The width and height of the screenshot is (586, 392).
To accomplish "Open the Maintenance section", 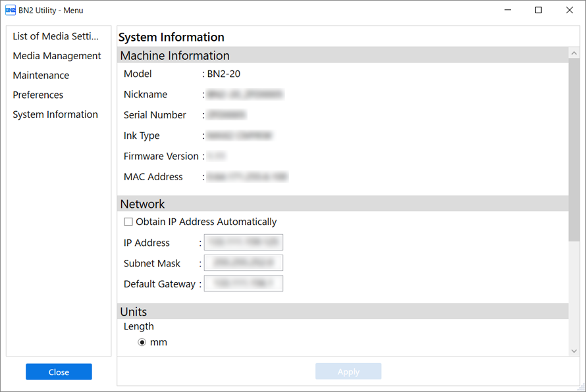I will click(41, 76).
